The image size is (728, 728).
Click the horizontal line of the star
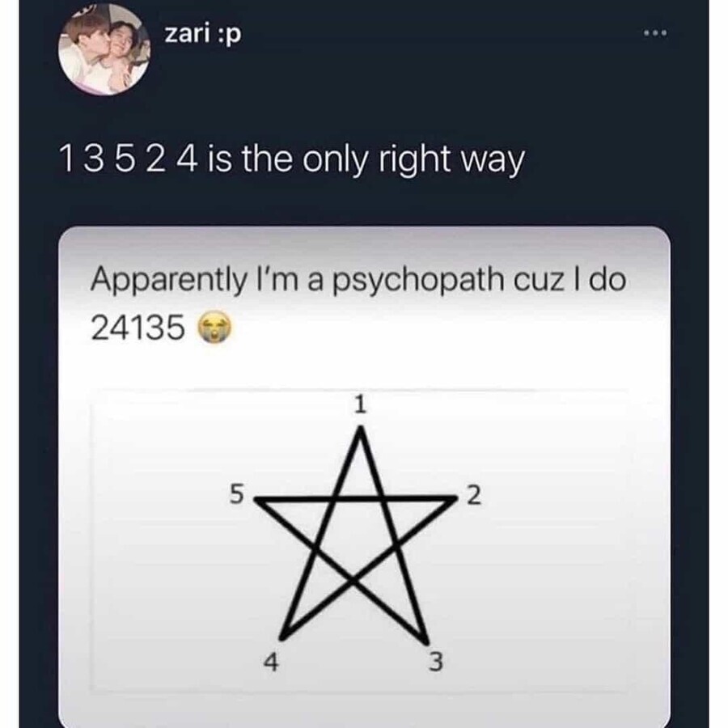click(356, 498)
